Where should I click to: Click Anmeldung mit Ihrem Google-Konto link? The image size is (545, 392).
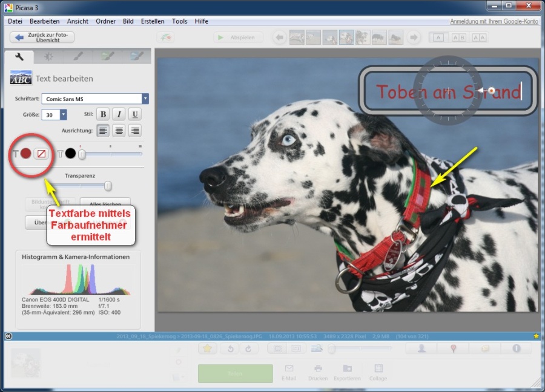click(x=494, y=21)
